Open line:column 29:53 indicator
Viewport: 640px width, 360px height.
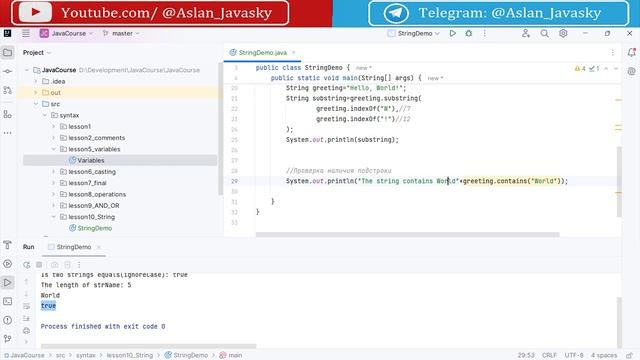(x=526, y=356)
